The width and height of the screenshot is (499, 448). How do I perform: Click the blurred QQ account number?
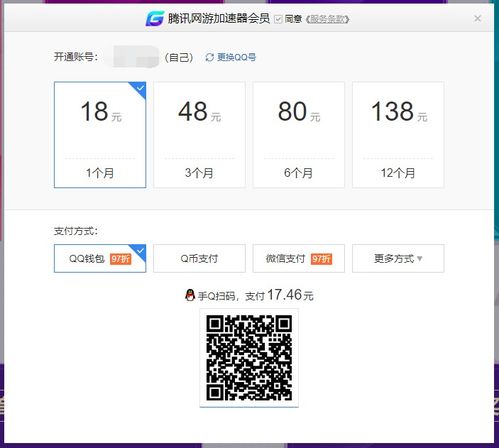[136, 57]
